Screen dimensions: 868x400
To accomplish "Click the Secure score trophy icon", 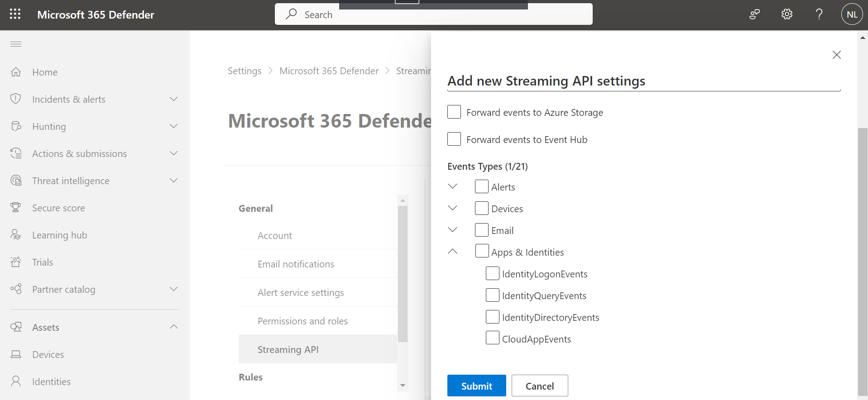I will tap(16, 208).
